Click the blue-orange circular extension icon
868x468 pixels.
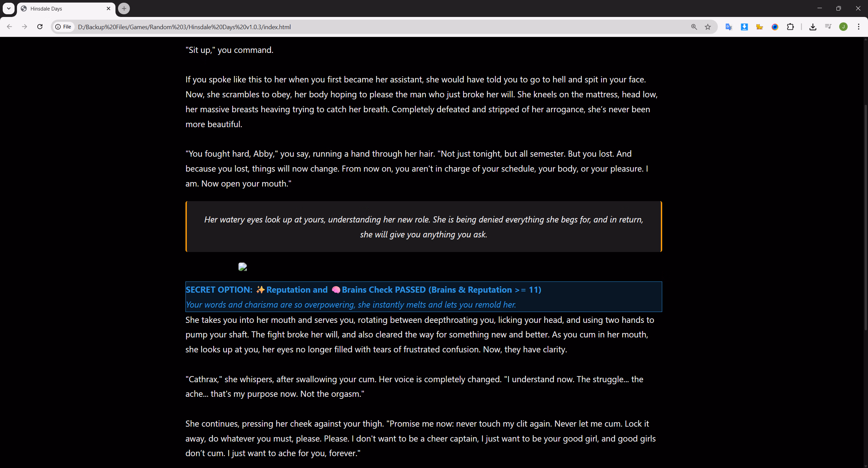(775, 27)
